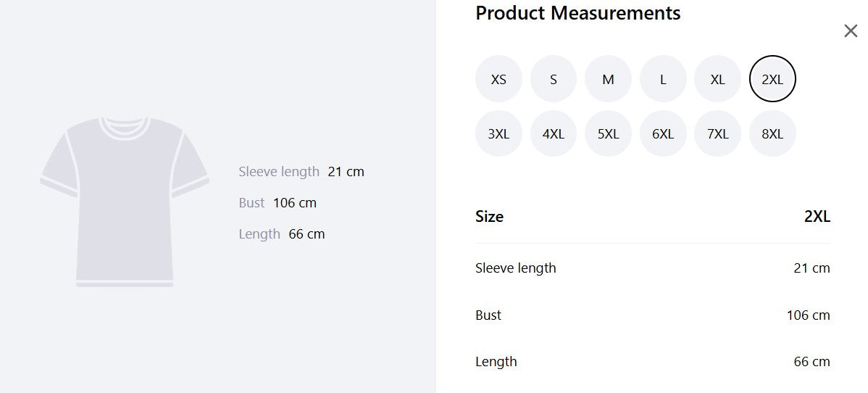Click the t-shirt measurement diagram
868x393 pixels.
[x=125, y=202]
